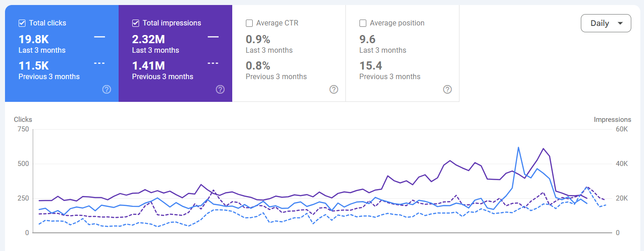Open help icon on Average position card
The image size is (644, 251).
(448, 89)
